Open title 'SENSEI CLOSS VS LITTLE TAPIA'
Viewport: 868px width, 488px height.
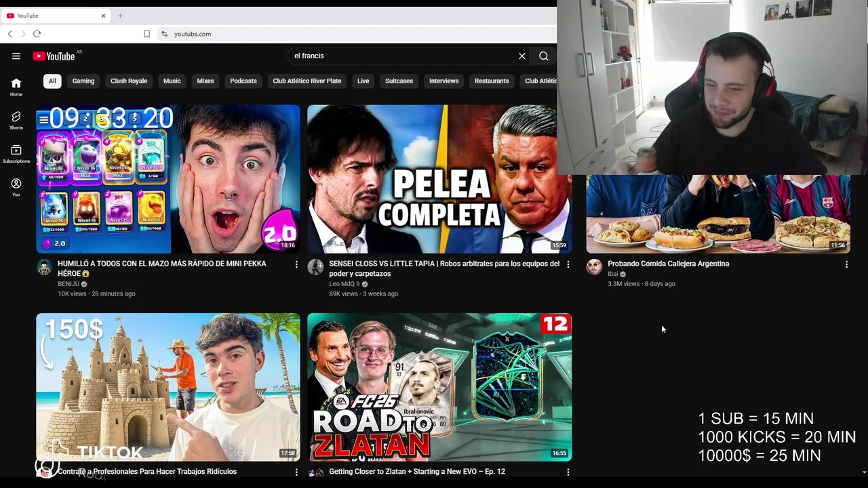point(444,268)
